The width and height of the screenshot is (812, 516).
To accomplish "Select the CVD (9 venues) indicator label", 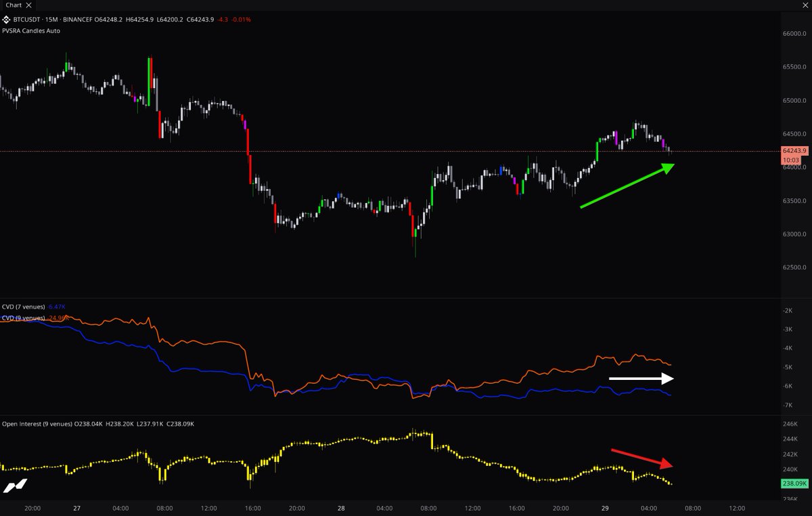I will pos(24,318).
